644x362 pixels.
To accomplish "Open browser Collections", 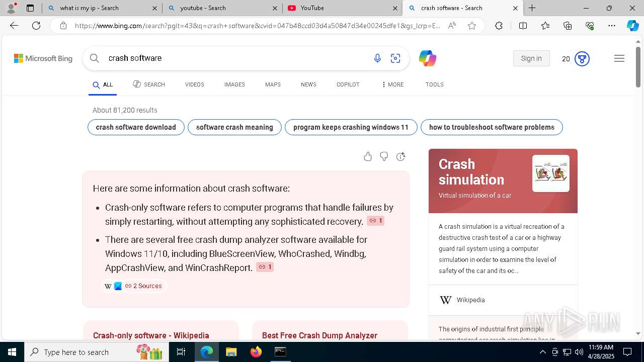I will click(568, 26).
